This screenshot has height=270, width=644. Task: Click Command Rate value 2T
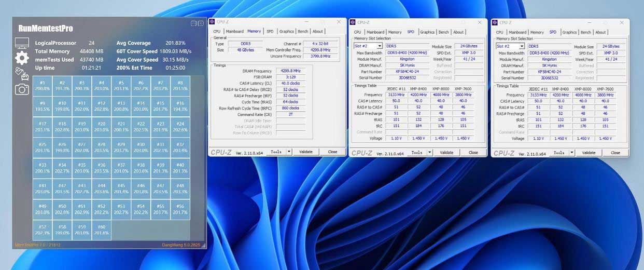coord(290,114)
